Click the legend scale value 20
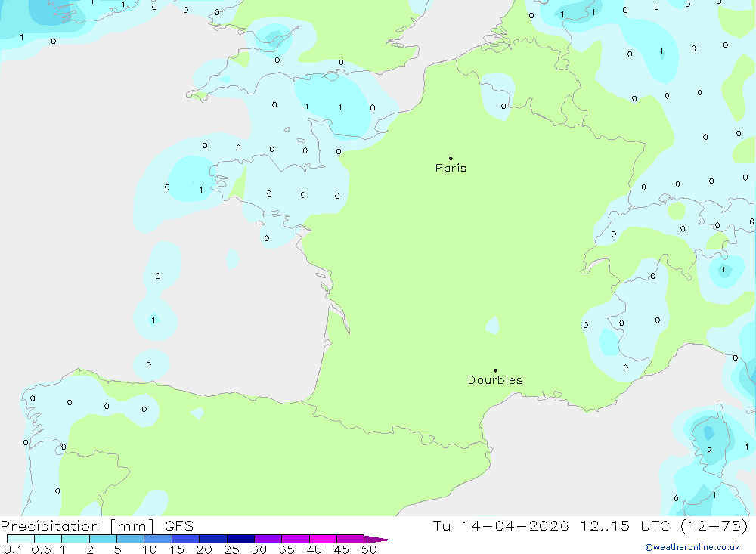This screenshot has width=756, height=554. [204, 549]
